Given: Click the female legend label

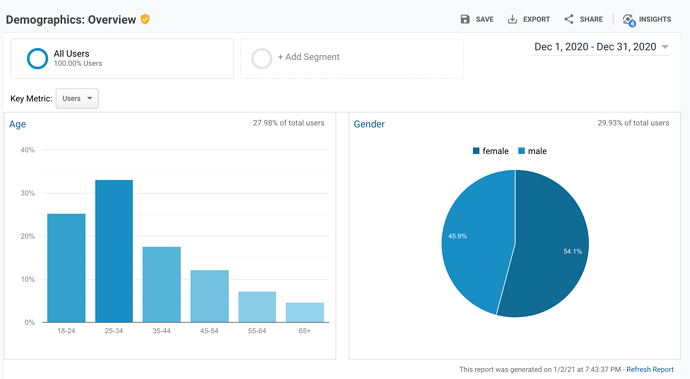Looking at the screenshot, I should (x=495, y=151).
